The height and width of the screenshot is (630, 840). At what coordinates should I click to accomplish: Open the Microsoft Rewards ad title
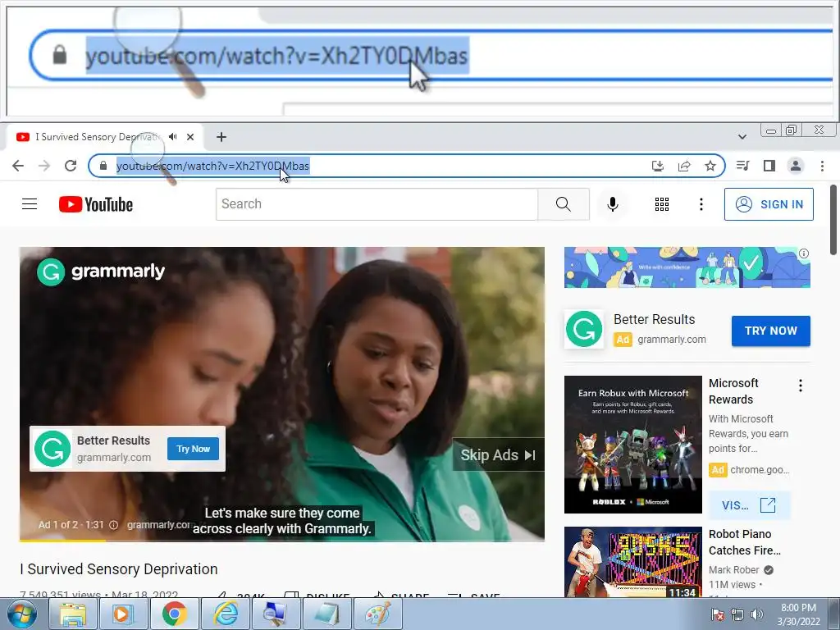(733, 391)
